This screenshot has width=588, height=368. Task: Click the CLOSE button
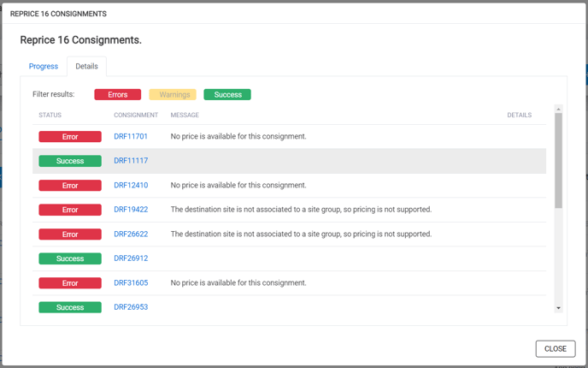556,349
